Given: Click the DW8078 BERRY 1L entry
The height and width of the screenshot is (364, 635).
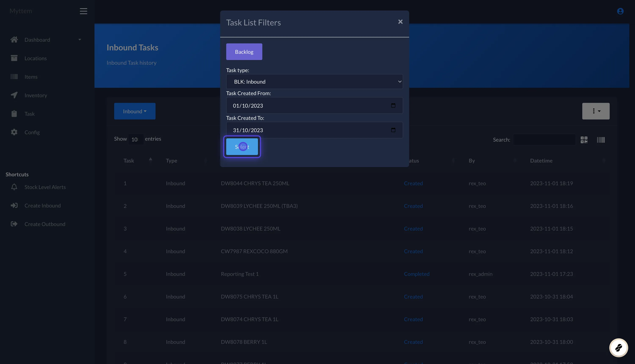Looking at the screenshot, I should point(244,342).
